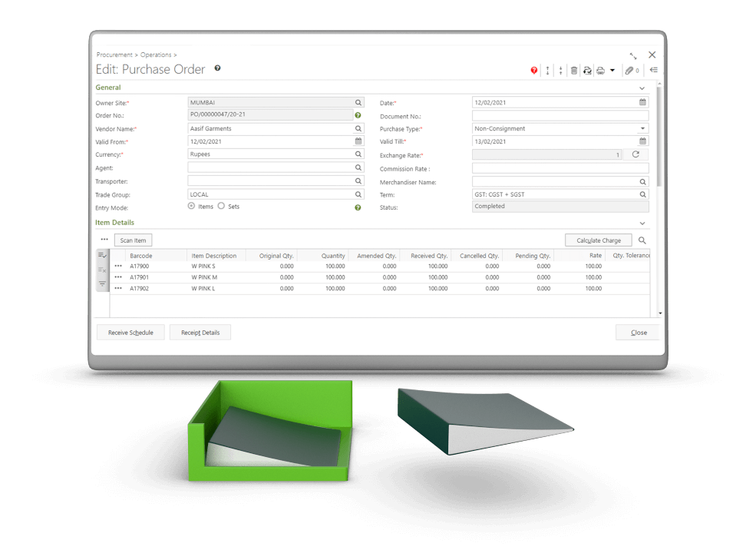Select the Sets radio button for Entry Mode

tap(220, 205)
